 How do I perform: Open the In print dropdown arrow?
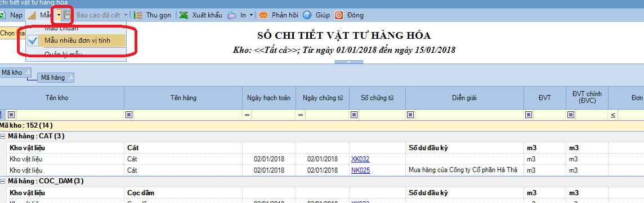251,16
